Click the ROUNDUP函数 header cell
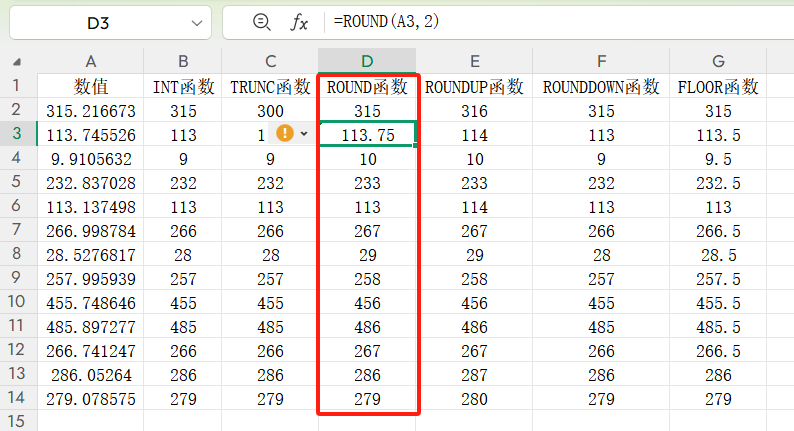Screen dimensions: 794x431 474,86
